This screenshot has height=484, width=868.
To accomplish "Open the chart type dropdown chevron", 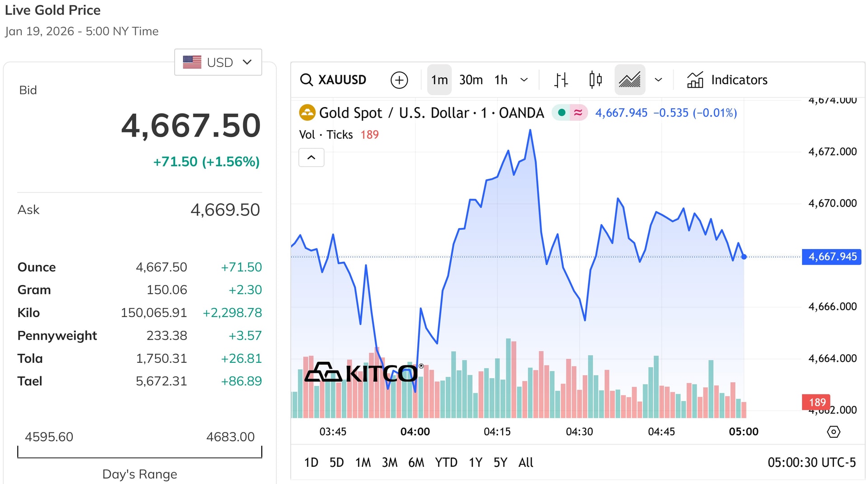I will [658, 80].
